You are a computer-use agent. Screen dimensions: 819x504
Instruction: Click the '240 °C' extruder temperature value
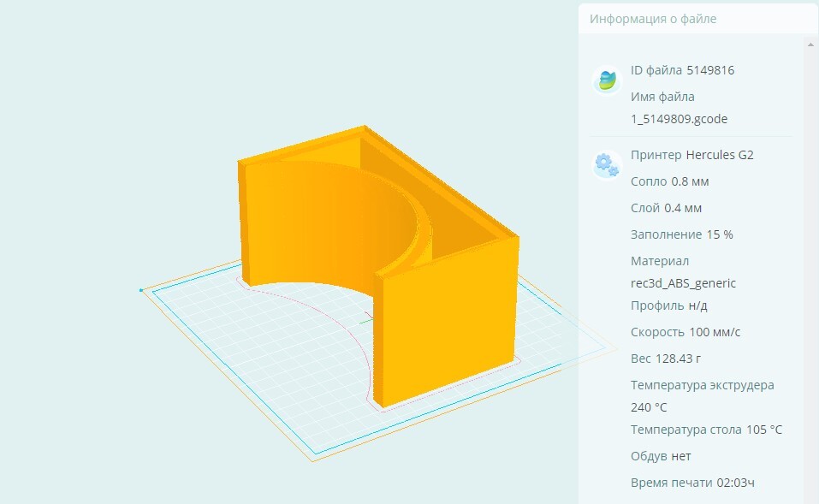(649, 408)
